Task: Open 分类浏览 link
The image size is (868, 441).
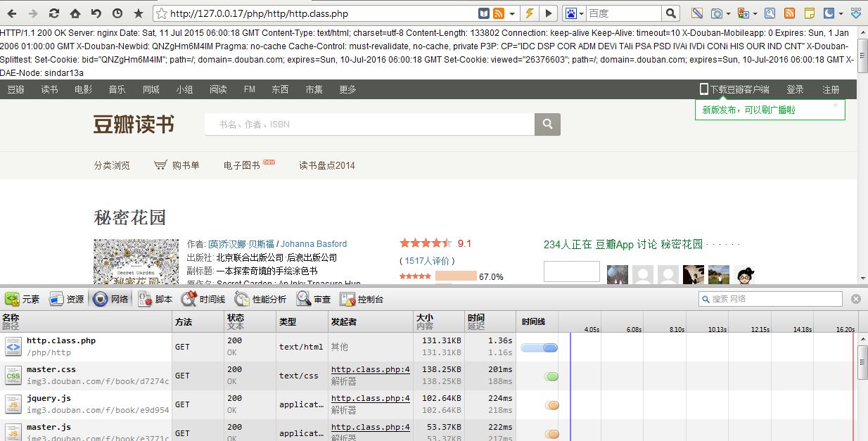Action: tap(112, 165)
